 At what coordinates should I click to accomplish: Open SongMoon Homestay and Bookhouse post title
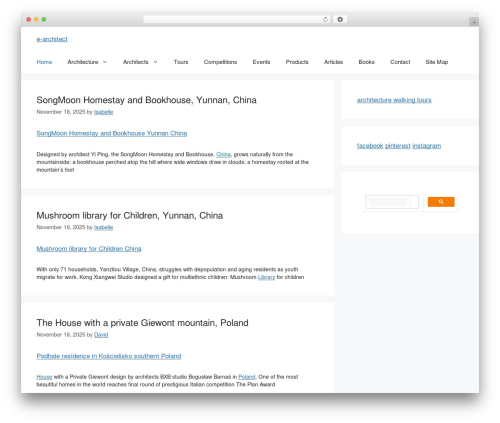146,100
